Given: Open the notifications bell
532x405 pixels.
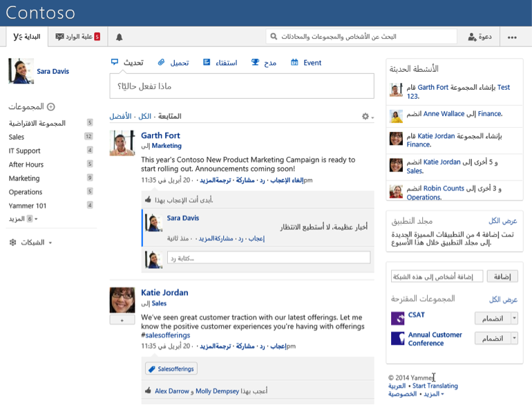Looking at the screenshot, I should [119, 37].
